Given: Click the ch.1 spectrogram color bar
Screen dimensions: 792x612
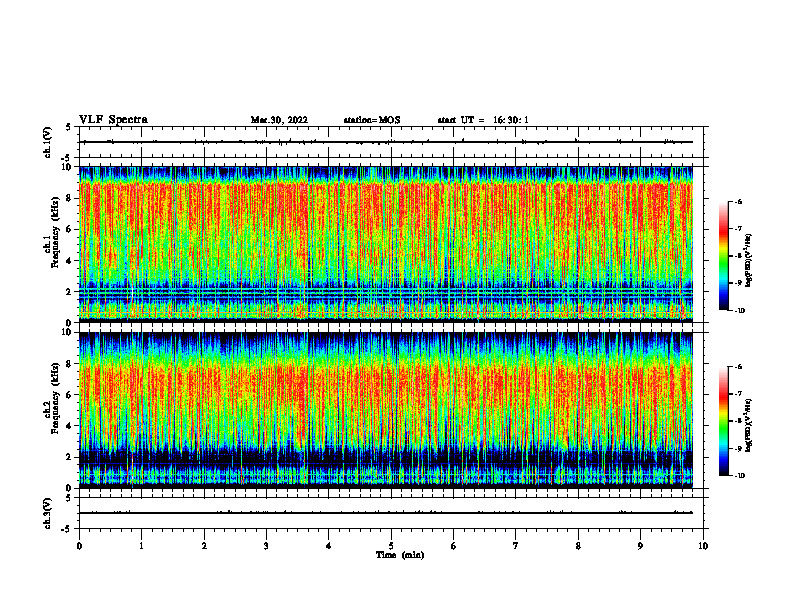Looking at the screenshot, I should click(723, 256).
